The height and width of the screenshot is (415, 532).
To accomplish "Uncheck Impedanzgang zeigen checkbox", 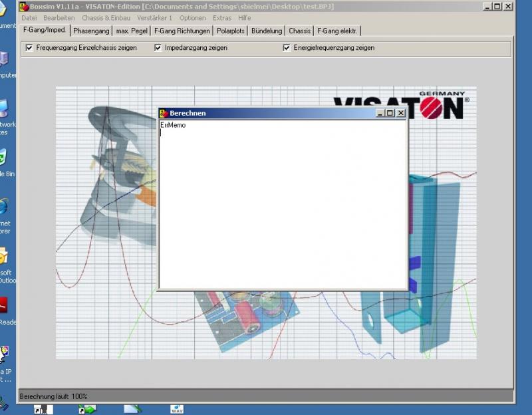I will click(158, 48).
